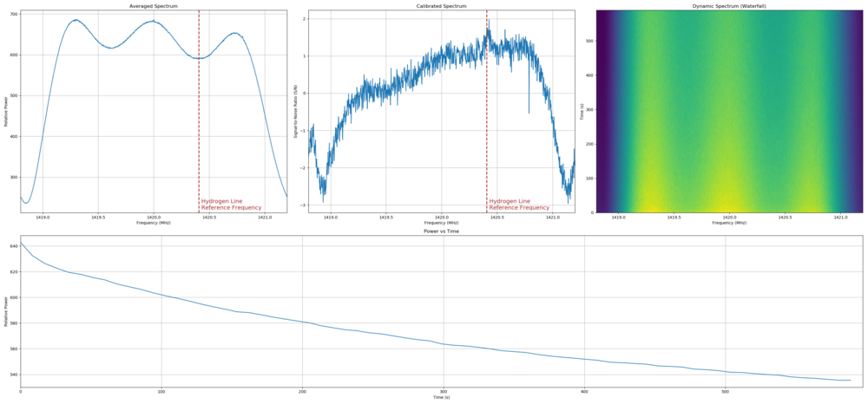Screen dimensions: 868x404
Task: Click the Power vs Time plot title
Action: click(441, 231)
